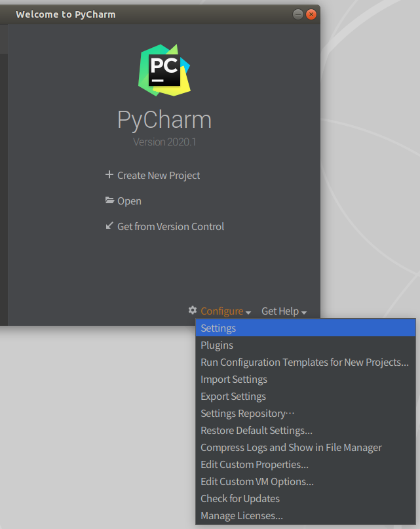420x529 pixels.
Task: Choose Restore Default Settings
Action: point(305,431)
